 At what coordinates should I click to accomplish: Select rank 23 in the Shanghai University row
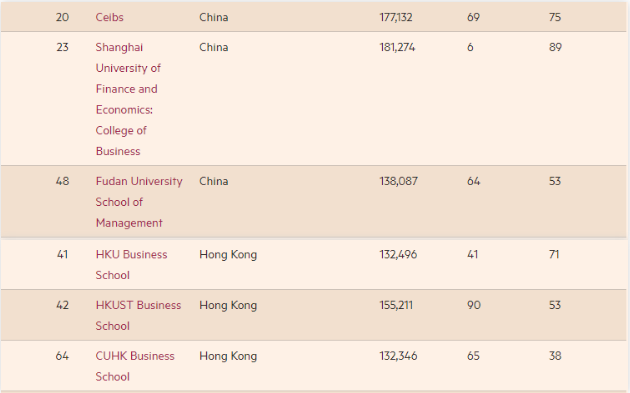click(62, 47)
